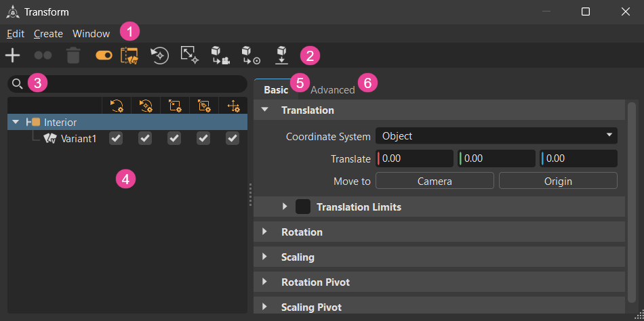Switch to the Advanced tab
This screenshot has height=321, width=644.
click(x=333, y=90)
